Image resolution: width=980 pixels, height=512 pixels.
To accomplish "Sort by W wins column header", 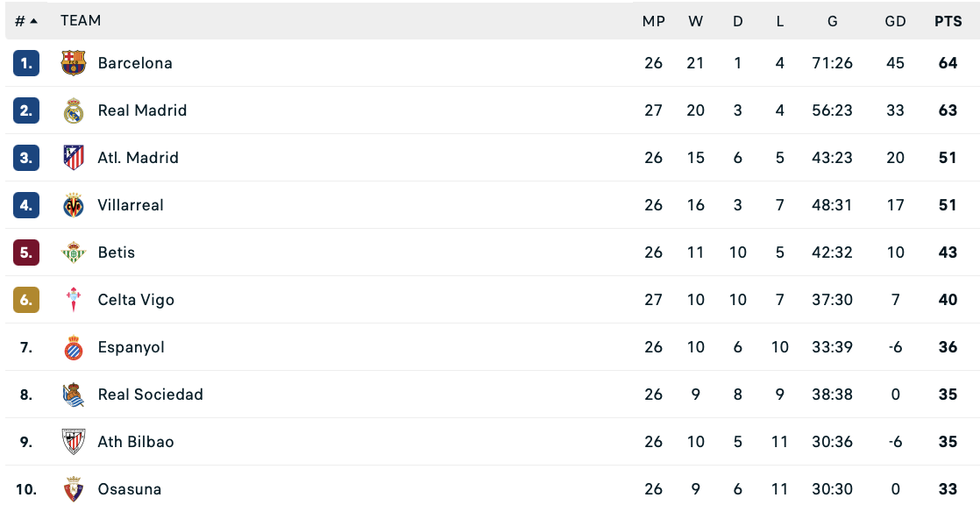I will click(695, 21).
